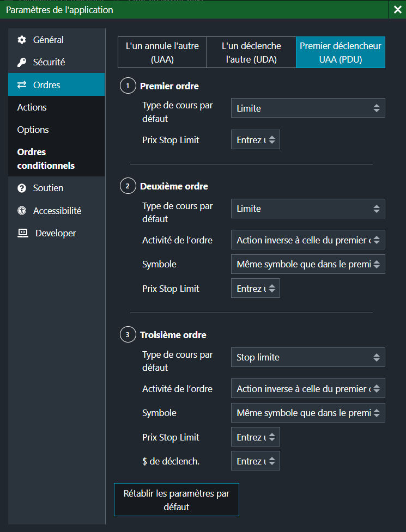
Task: Open Deuxième ordre Activité de l'ordre dropdown
Action: 308,240
